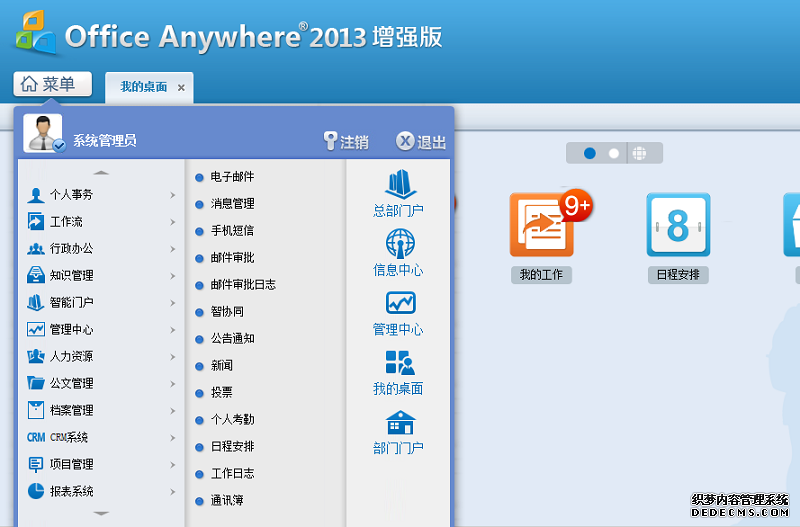Click the 退出 exit link
This screenshot has height=527, width=800.
click(x=431, y=142)
